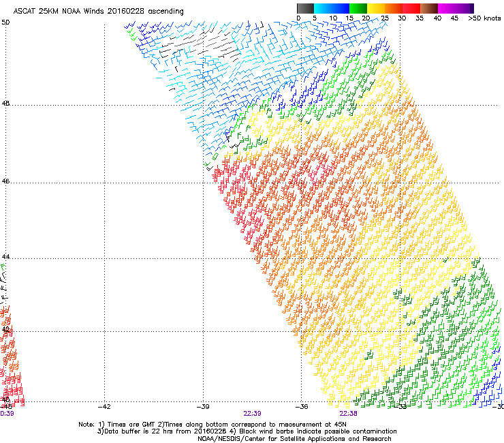Select the orange 25-30 knots legend segment
504x443 pixels.
pos(394,8)
